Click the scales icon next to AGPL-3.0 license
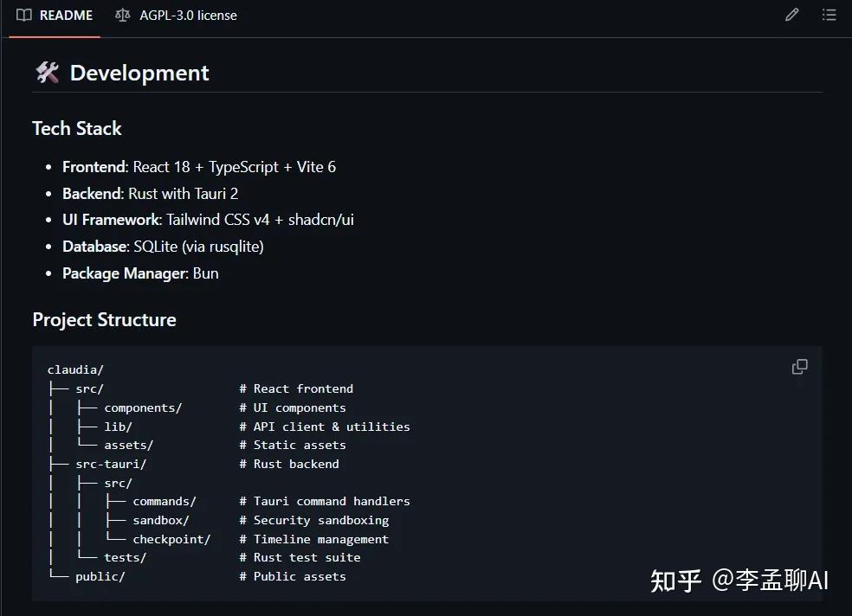The width and height of the screenshot is (852, 616). [x=122, y=15]
